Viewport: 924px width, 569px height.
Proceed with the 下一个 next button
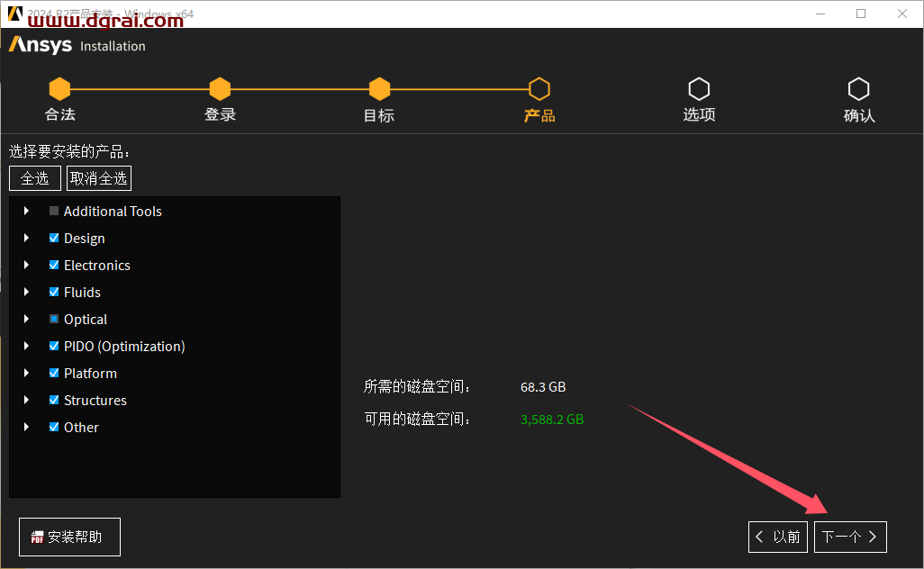(x=850, y=537)
